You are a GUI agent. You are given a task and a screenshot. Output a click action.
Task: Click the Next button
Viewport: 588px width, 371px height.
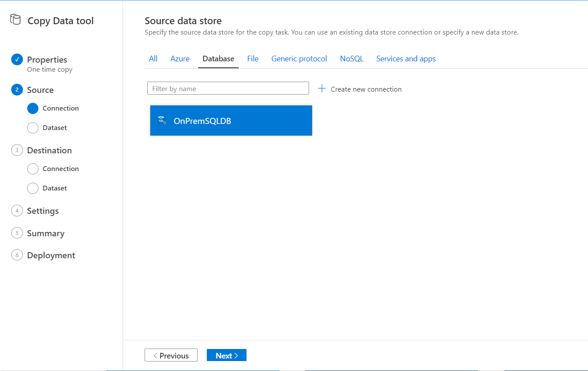pos(226,355)
